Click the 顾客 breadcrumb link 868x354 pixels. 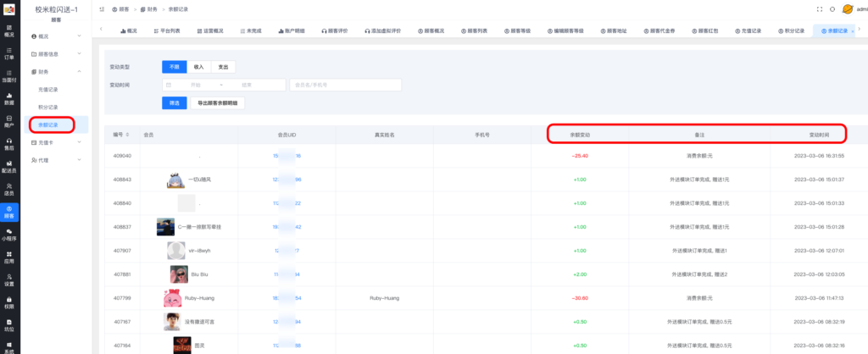[x=120, y=9]
